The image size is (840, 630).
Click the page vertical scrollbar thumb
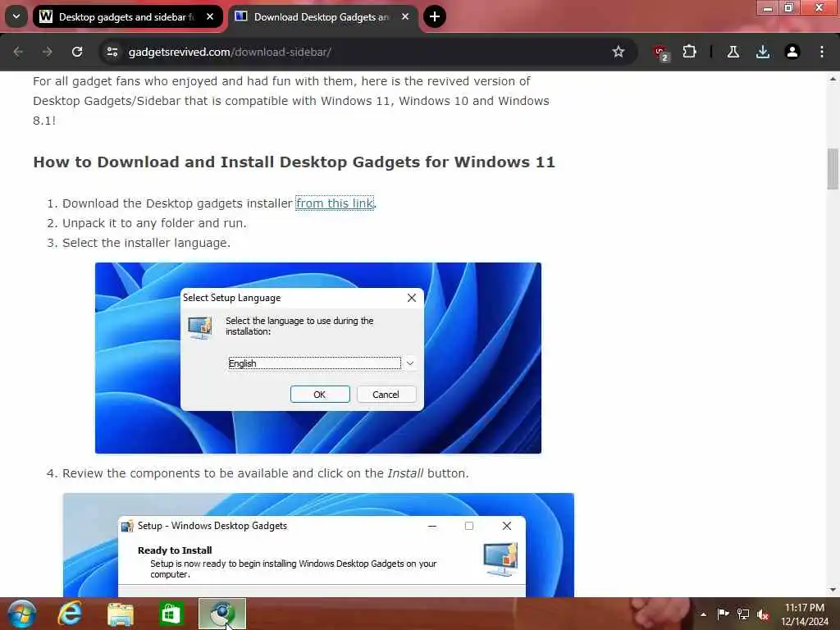[833, 169]
